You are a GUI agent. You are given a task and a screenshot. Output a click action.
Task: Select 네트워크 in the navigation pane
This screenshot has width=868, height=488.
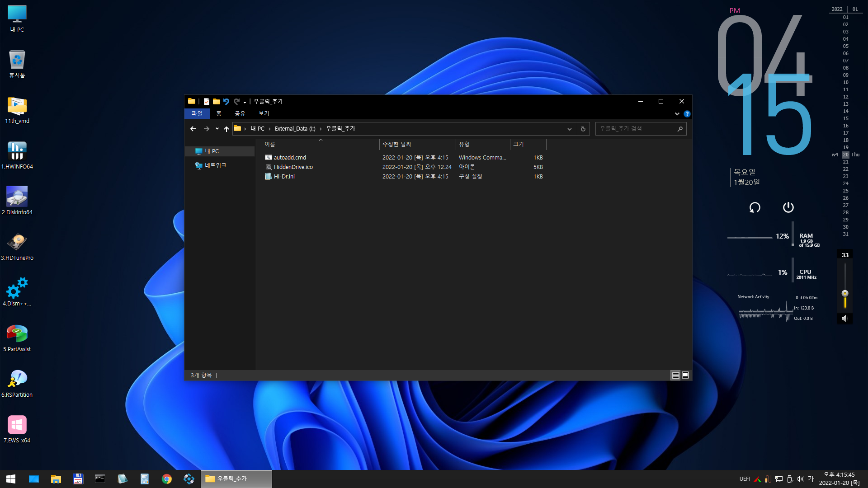(x=220, y=166)
